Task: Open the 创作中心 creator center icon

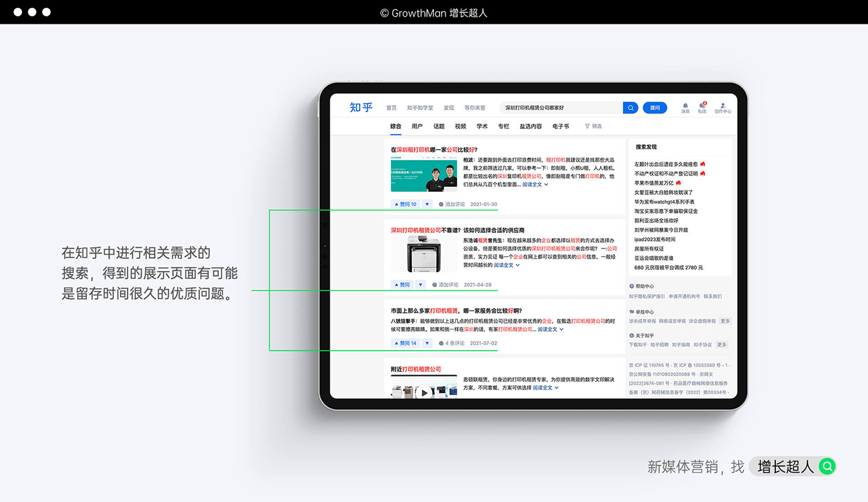Action: pyautogui.click(x=723, y=106)
